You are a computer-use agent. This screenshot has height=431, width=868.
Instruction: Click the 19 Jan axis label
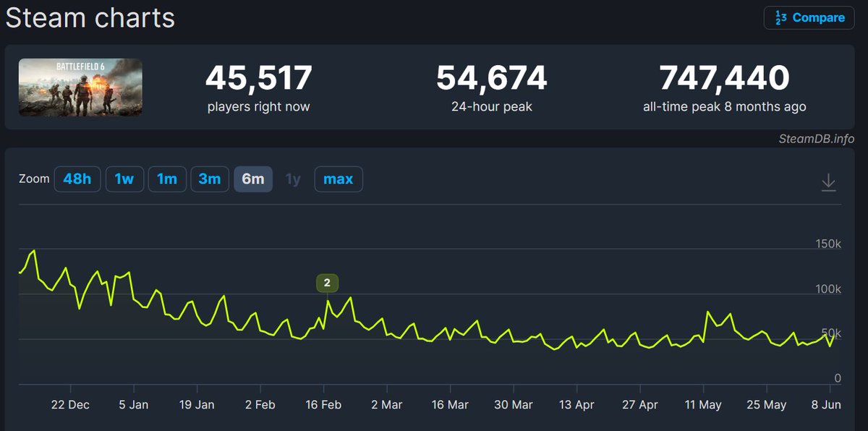pos(195,405)
